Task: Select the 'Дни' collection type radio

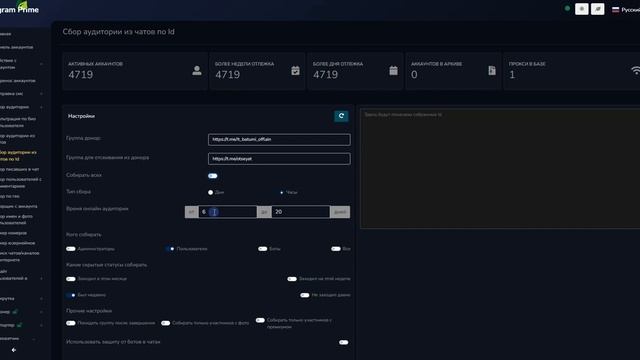Action: (x=211, y=192)
